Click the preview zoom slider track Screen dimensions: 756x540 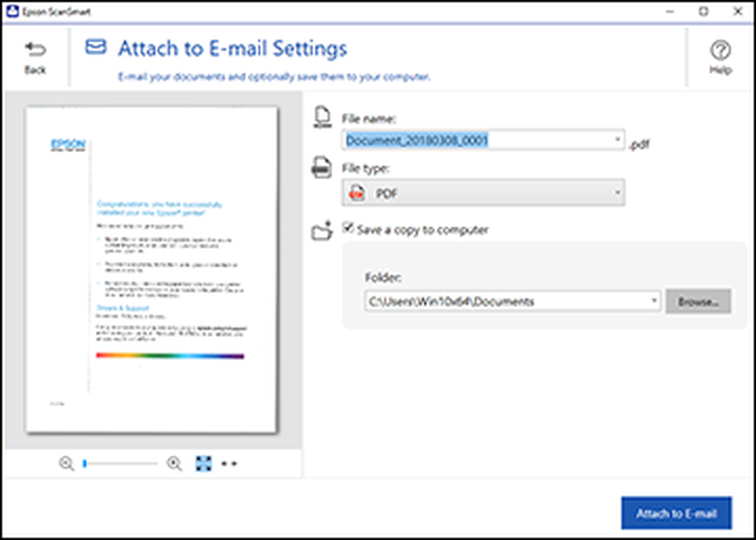pyautogui.click(x=120, y=464)
